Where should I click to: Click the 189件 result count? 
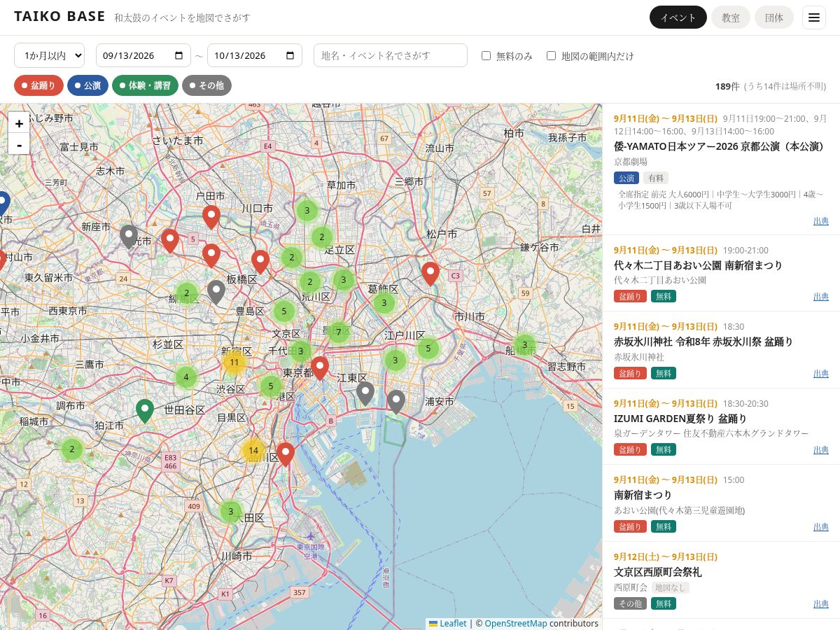pyautogui.click(x=727, y=86)
